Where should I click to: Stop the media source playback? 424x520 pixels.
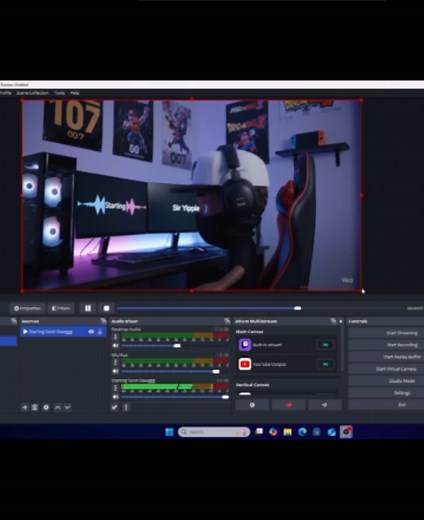click(x=106, y=308)
